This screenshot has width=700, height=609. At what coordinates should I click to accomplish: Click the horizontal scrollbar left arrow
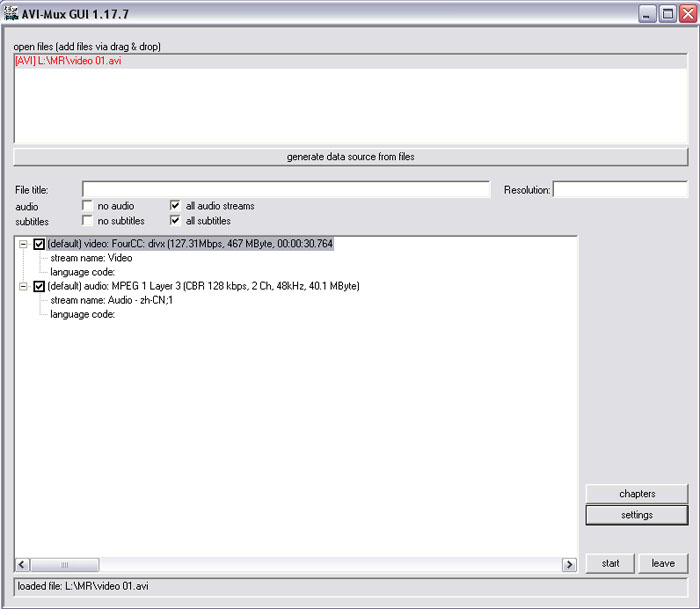point(22,565)
